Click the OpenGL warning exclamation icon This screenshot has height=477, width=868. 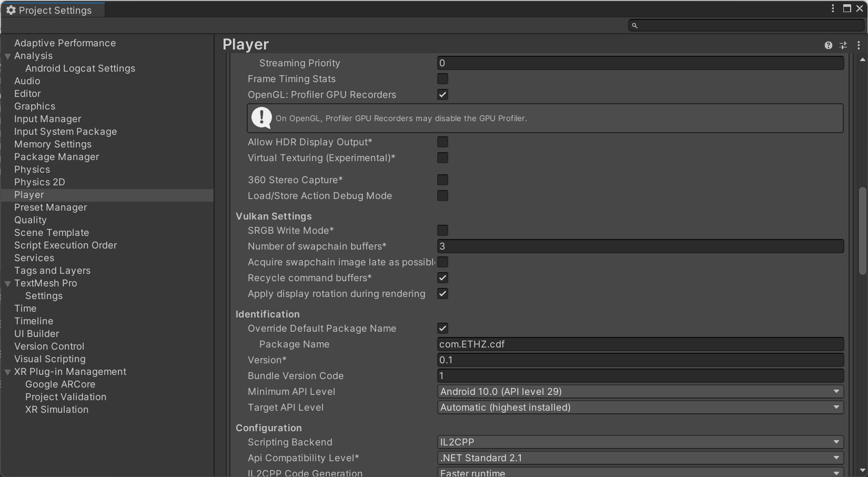(261, 118)
